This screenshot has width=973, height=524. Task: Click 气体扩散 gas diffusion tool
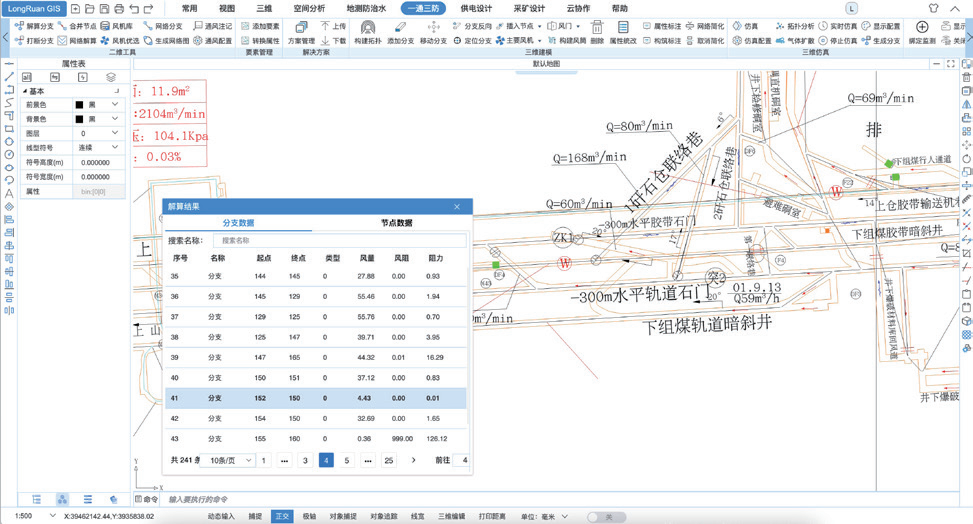click(795, 40)
